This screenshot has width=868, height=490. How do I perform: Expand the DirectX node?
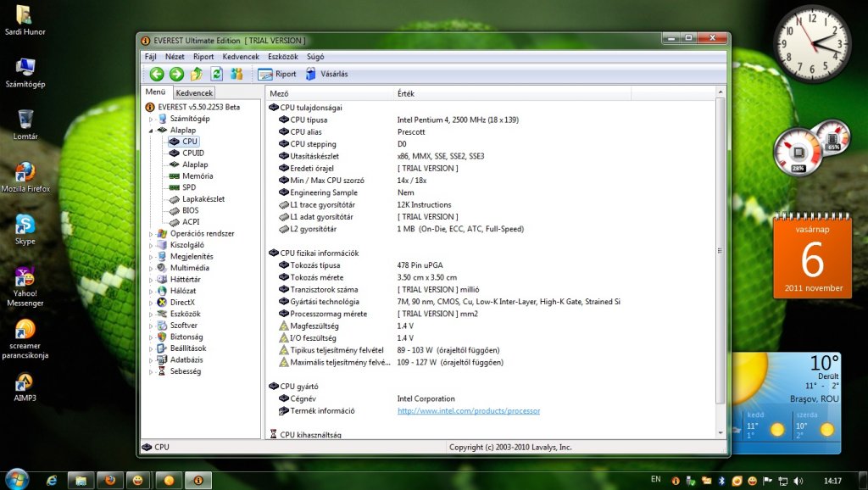pyautogui.click(x=151, y=303)
